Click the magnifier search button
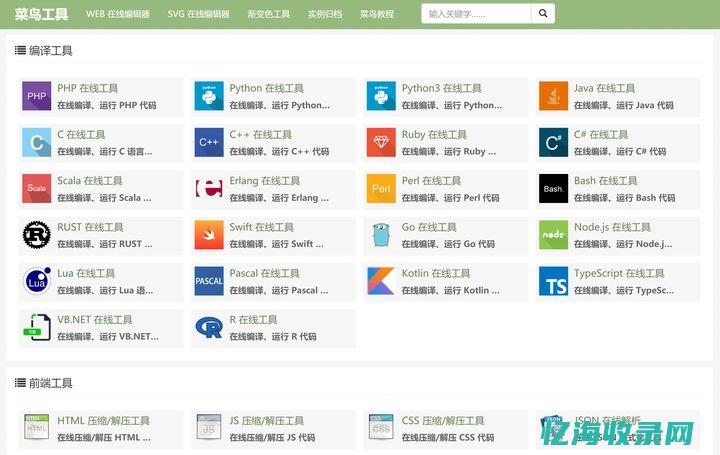Image resolution: width=720 pixels, height=455 pixels. (543, 14)
